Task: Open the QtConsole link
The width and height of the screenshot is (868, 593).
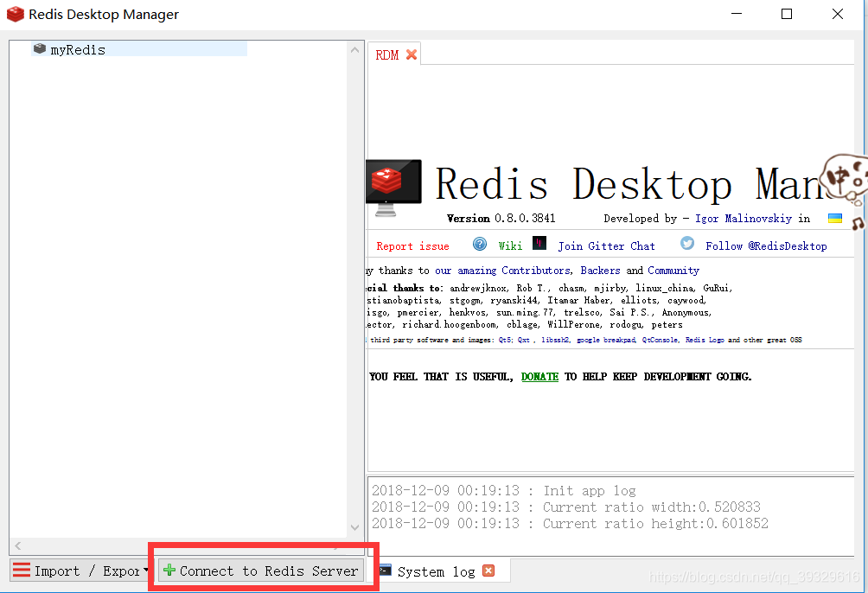Action: click(660, 340)
